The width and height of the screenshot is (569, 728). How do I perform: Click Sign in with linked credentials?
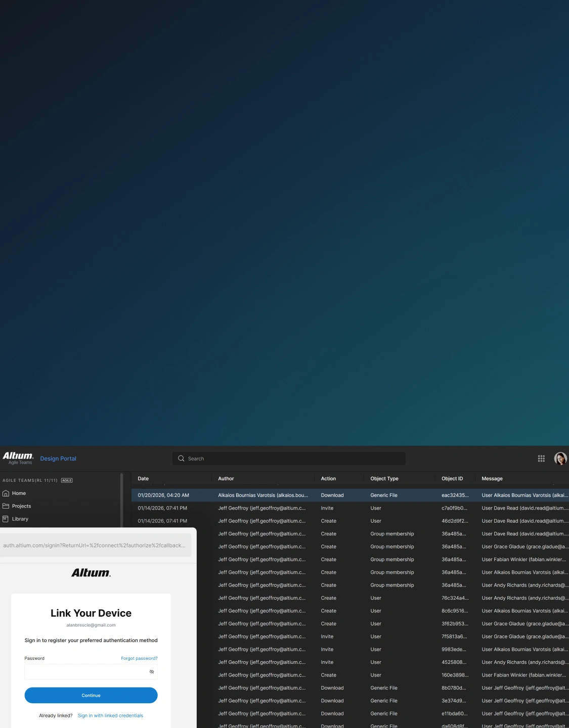click(x=110, y=715)
